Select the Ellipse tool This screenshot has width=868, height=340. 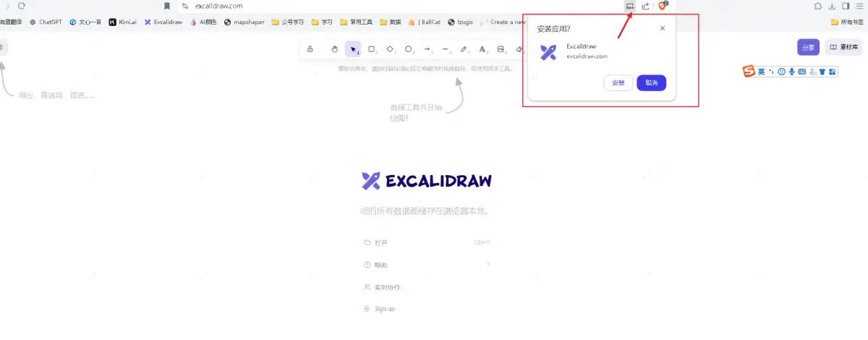409,49
